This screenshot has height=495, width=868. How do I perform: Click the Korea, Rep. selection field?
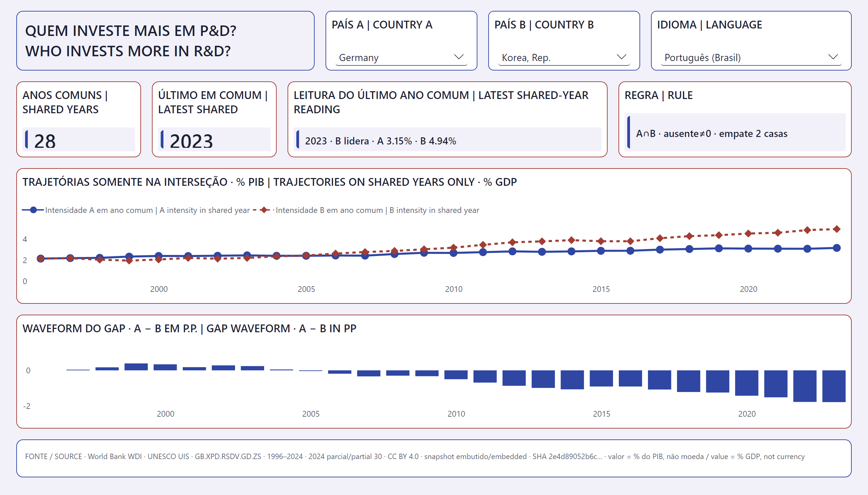[x=564, y=57]
